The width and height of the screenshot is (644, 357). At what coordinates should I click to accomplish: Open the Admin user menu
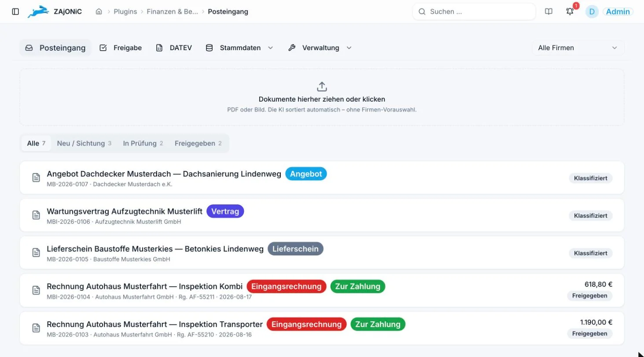click(618, 12)
